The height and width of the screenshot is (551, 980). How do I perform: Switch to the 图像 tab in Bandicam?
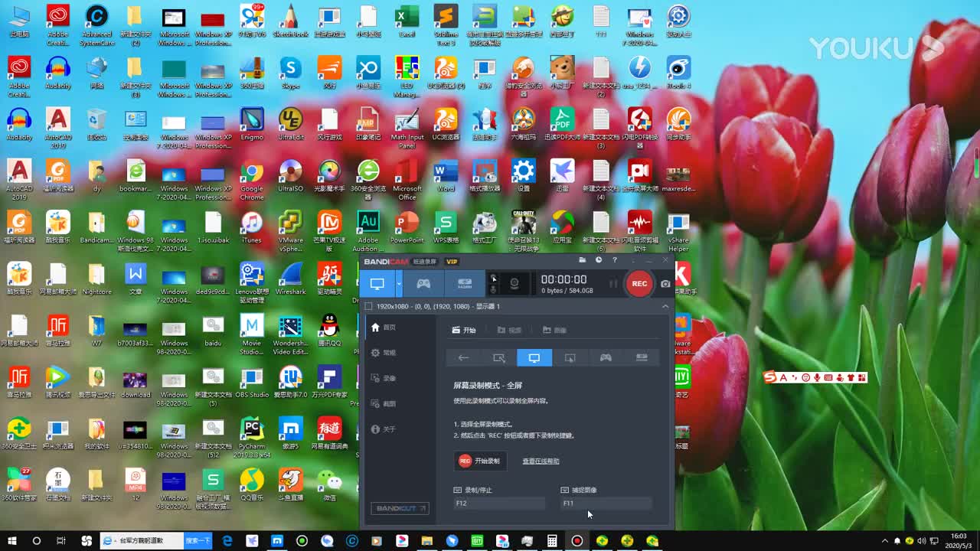[x=555, y=331]
